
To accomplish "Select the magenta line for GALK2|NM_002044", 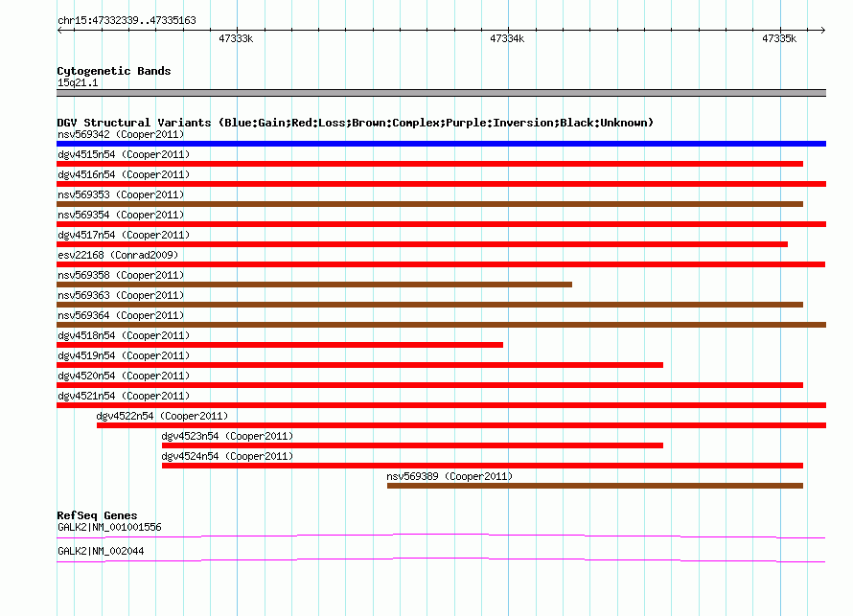I will 441,560.
